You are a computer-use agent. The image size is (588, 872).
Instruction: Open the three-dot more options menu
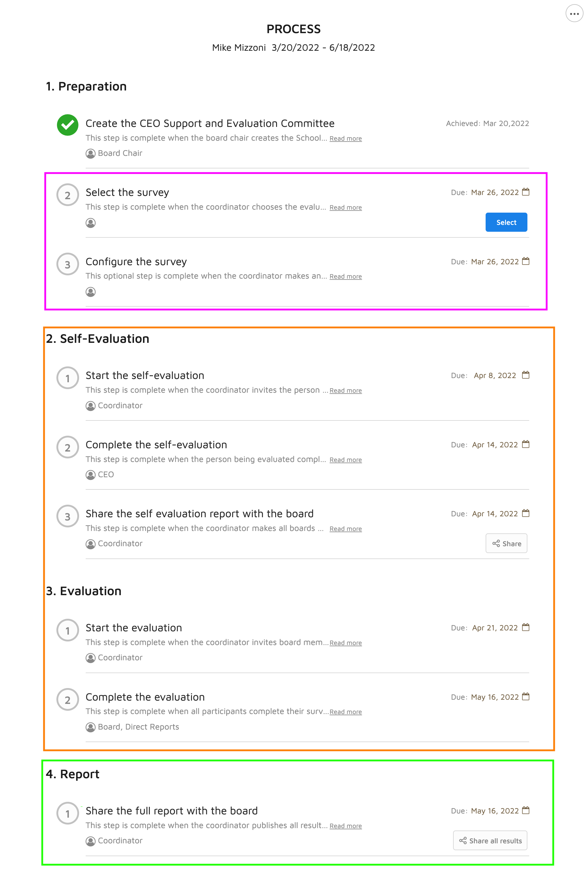coord(574,13)
